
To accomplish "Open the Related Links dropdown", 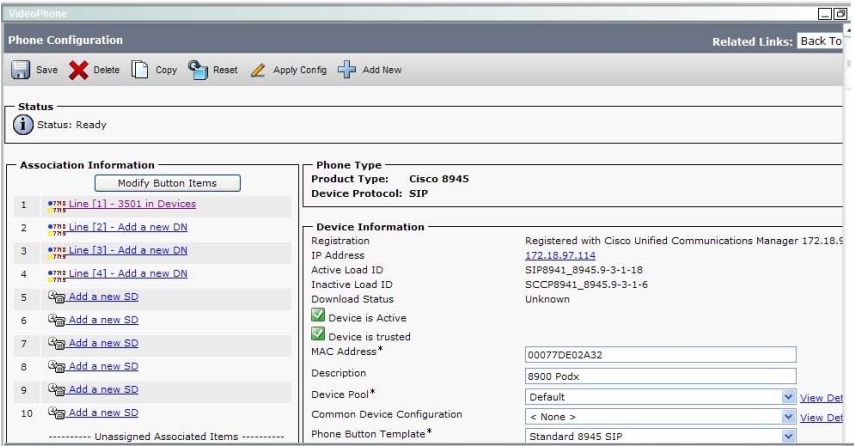I will pyautogui.click(x=820, y=41).
